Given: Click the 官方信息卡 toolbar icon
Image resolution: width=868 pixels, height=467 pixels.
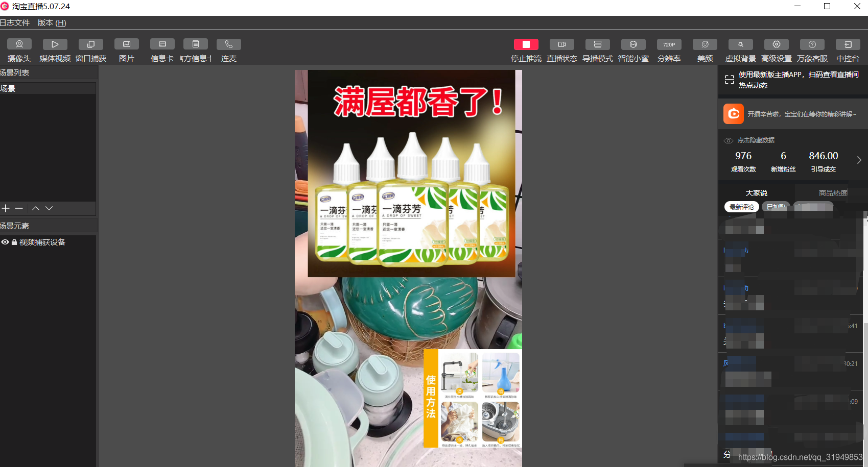Looking at the screenshot, I should tap(196, 44).
